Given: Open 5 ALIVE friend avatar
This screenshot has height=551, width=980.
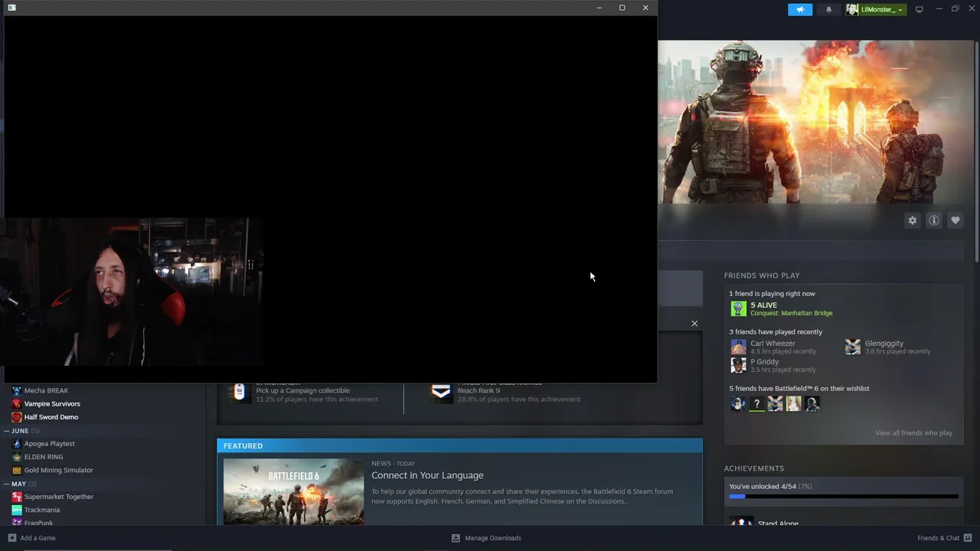Looking at the screenshot, I should [x=738, y=308].
